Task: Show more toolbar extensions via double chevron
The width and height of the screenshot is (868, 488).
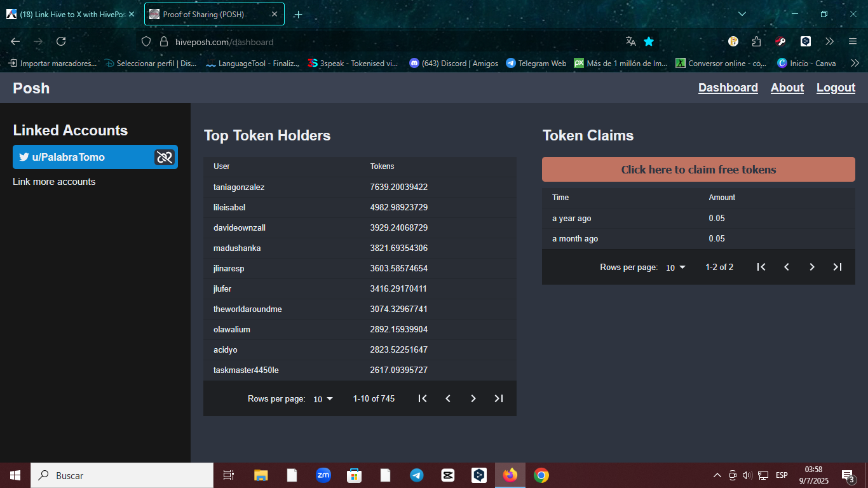Action: (x=829, y=41)
